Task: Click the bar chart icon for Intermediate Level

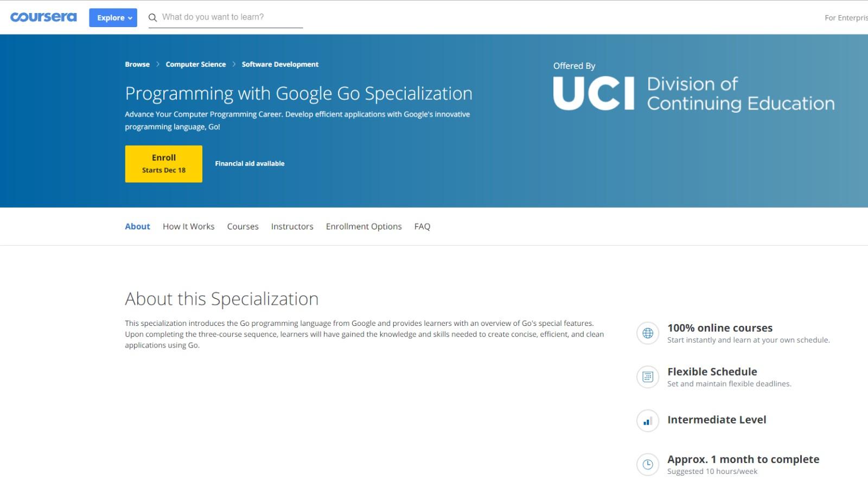Action: click(647, 421)
